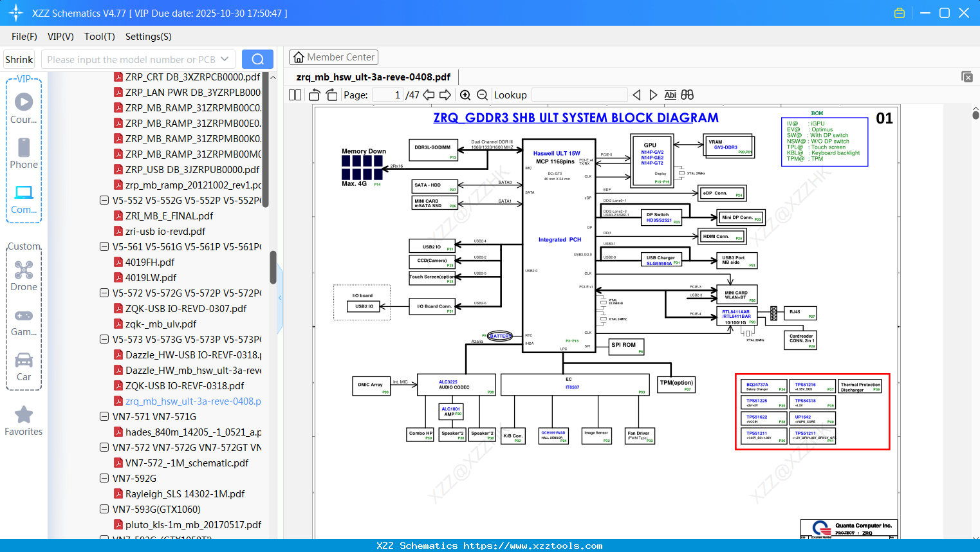This screenshot has height=552, width=980.
Task: Open ZQK-USB IO-REVD-0307.pdf file
Action: click(186, 309)
